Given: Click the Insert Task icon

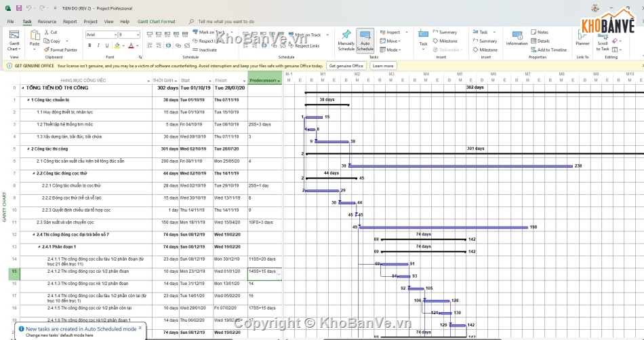Looking at the screenshot, I should pos(424,35).
